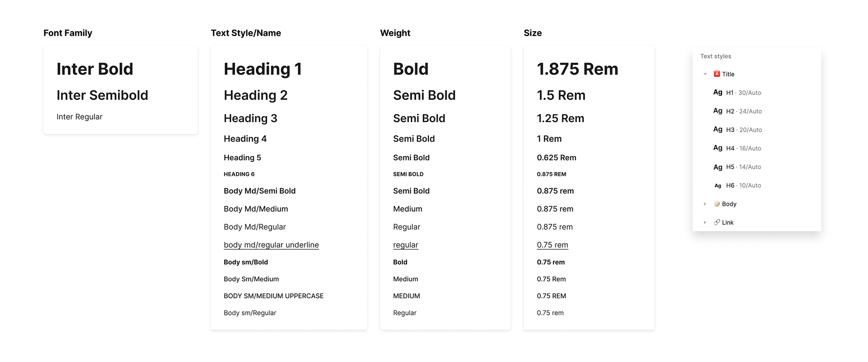Click the red A icon beside Title
The image size is (868, 362).
(717, 74)
